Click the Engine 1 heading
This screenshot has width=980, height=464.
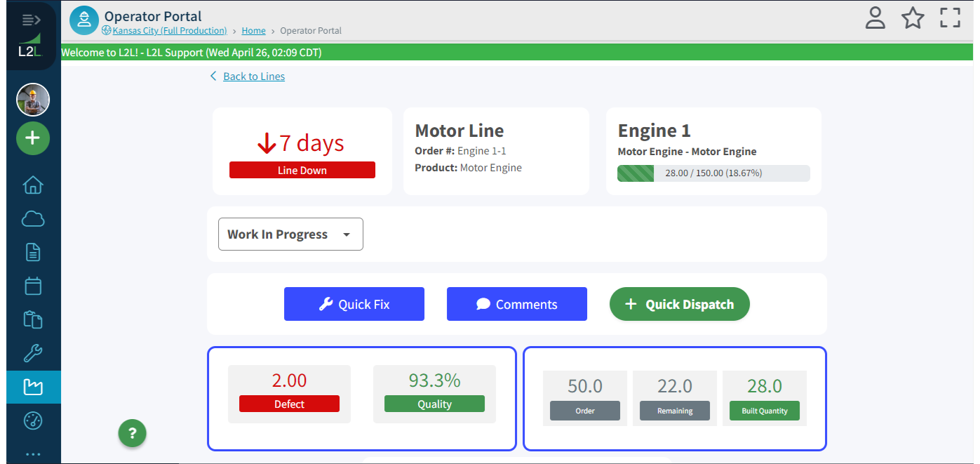click(x=654, y=131)
